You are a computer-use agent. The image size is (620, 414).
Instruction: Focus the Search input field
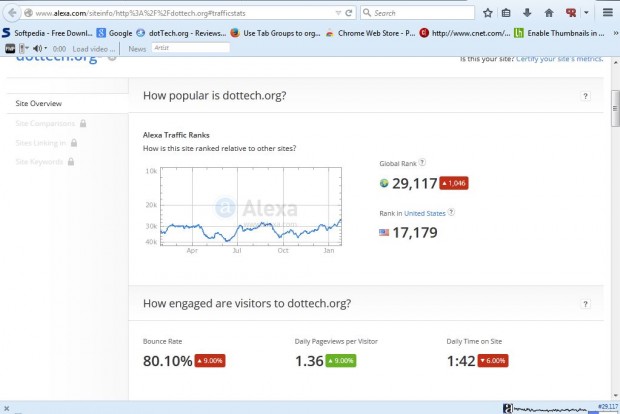tap(420, 13)
